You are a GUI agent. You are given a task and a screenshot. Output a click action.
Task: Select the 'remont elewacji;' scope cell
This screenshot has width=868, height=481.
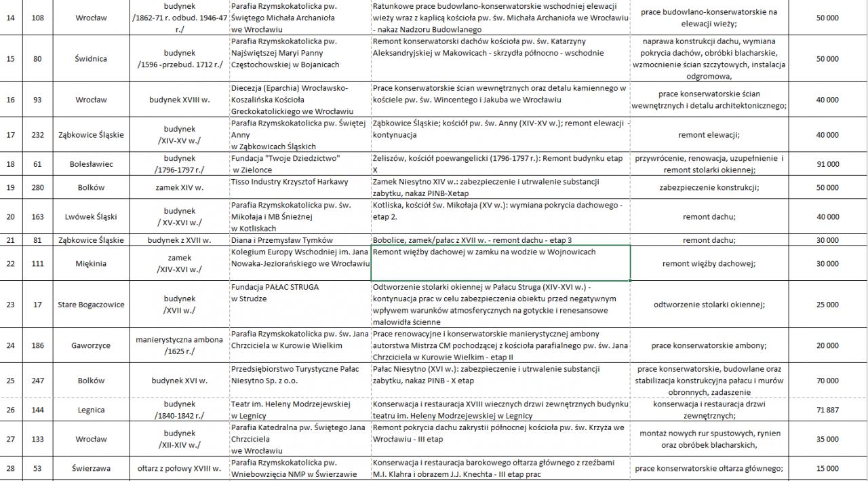coord(709,135)
